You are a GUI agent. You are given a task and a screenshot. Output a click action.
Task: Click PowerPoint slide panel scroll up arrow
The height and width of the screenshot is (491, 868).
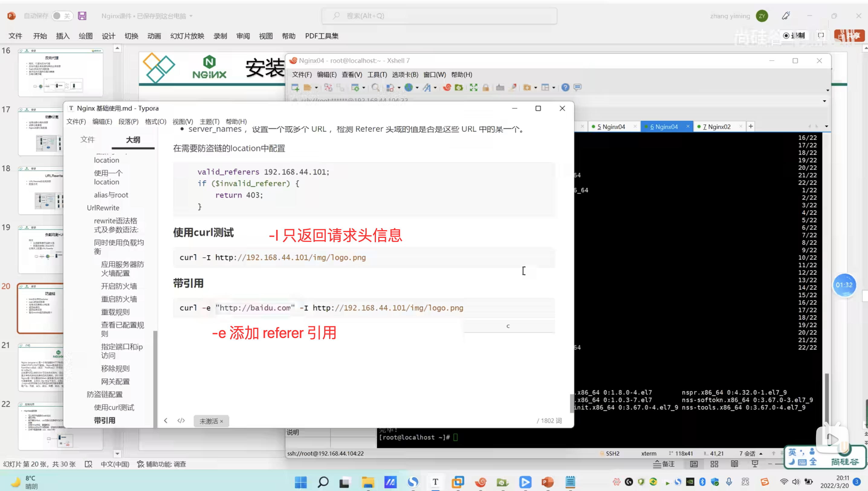click(x=117, y=49)
